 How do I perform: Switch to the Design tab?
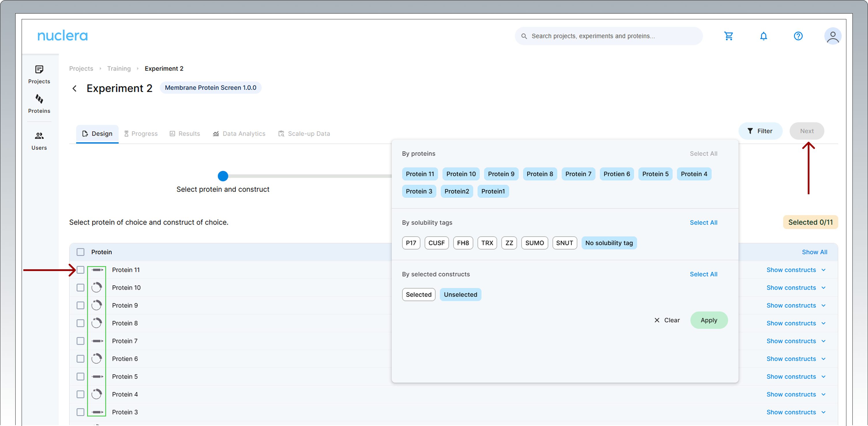97,134
